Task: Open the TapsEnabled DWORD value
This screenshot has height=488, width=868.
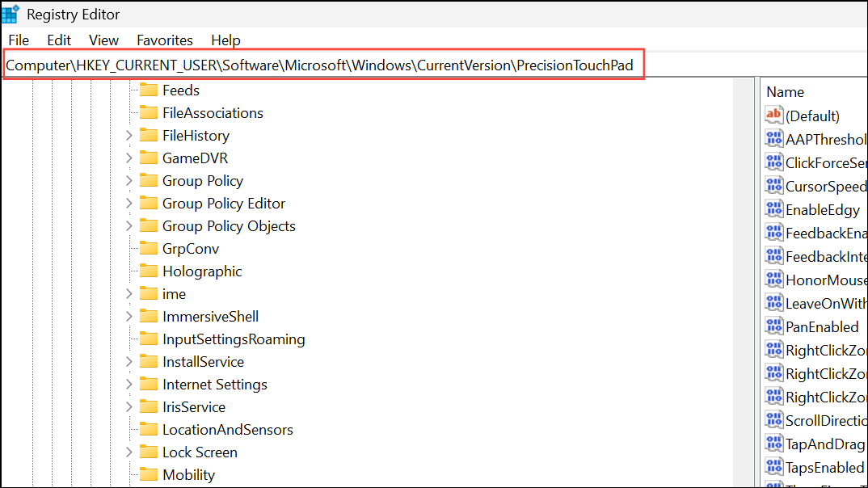Action: point(824,467)
